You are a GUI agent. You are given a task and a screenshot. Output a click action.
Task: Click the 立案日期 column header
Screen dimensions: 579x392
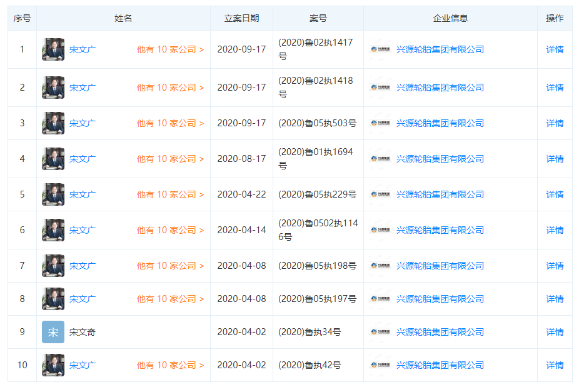click(x=241, y=18)
